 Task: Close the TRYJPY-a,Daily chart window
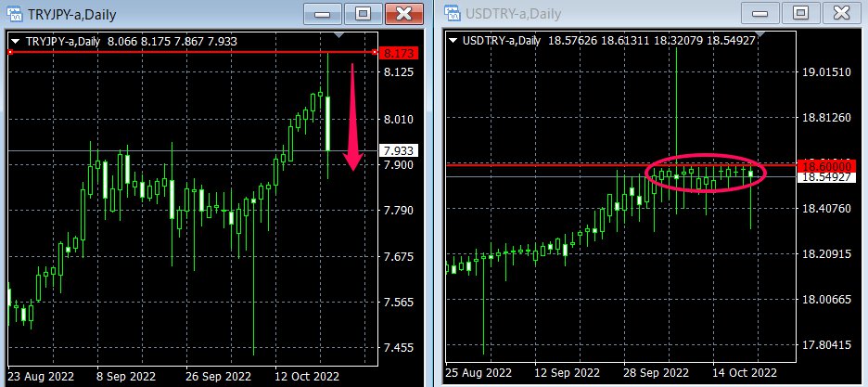(x=404, y=15)
